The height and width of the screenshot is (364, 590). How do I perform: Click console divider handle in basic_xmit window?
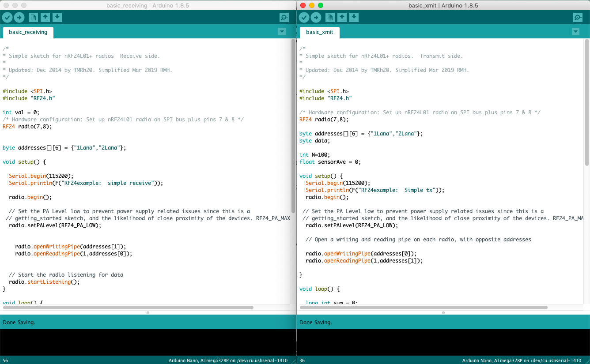tap(443, 313)
